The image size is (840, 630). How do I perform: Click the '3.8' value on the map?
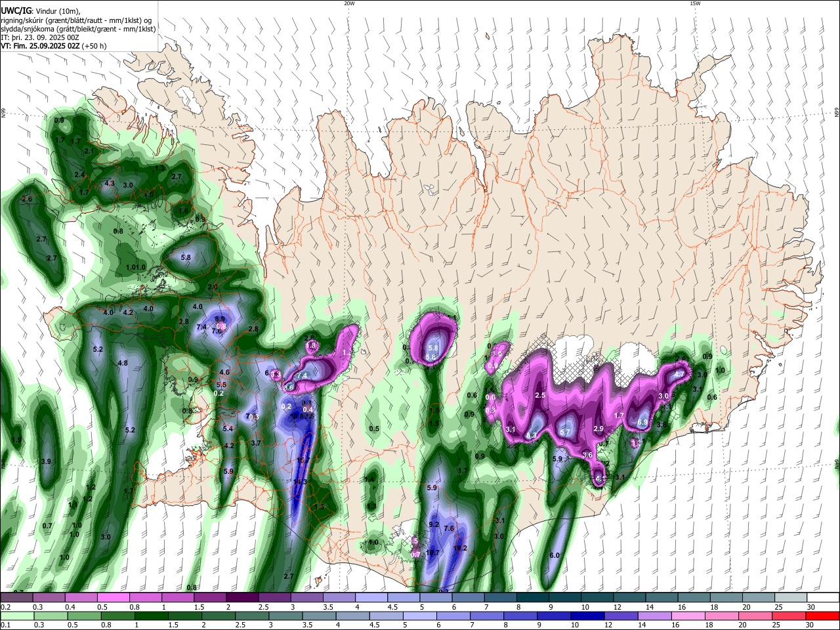coord(661,425)
